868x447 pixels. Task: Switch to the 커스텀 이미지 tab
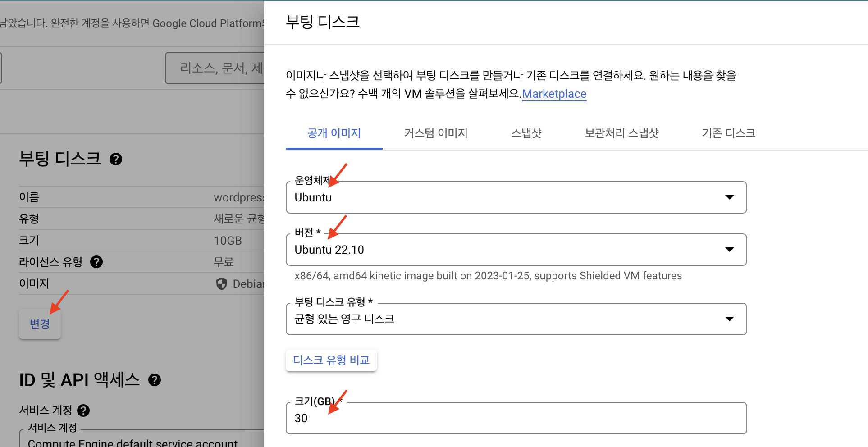pyautogui.click(x=436, y=133)
